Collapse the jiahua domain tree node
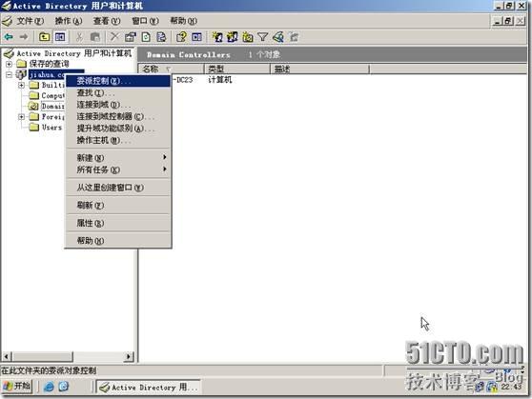 tap(10, 74)
